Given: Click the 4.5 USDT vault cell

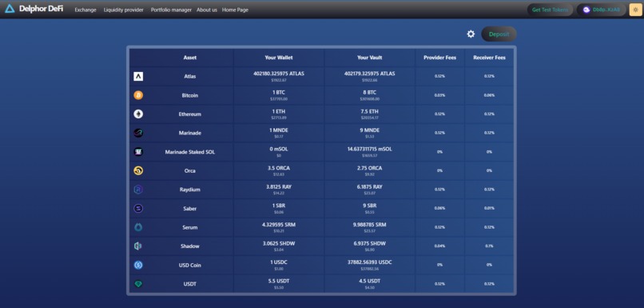Looking at the screenshot, I should point(370,284).
